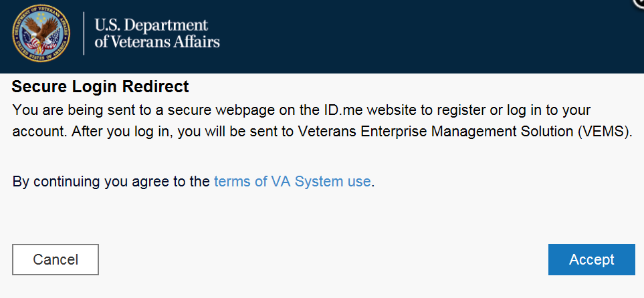Click the 'of Veterans Affairs' line in the header

pos(157,42)
